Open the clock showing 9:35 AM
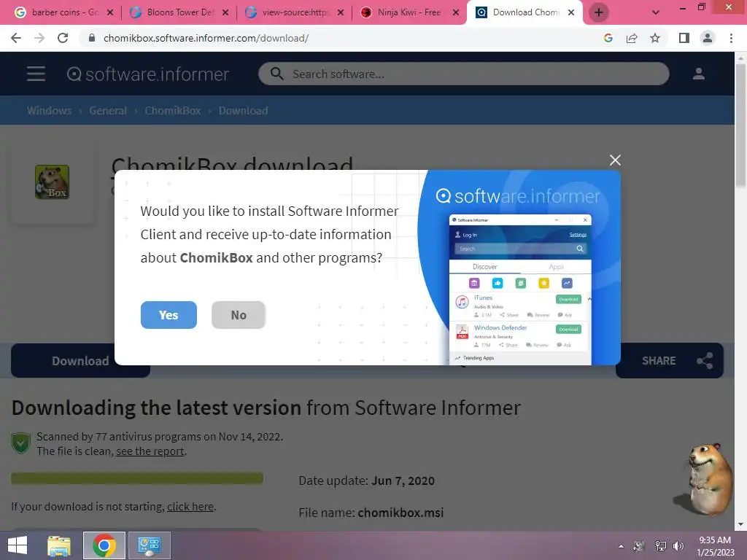The width and height of the screenshot is (747, 560). click(715, 546)
